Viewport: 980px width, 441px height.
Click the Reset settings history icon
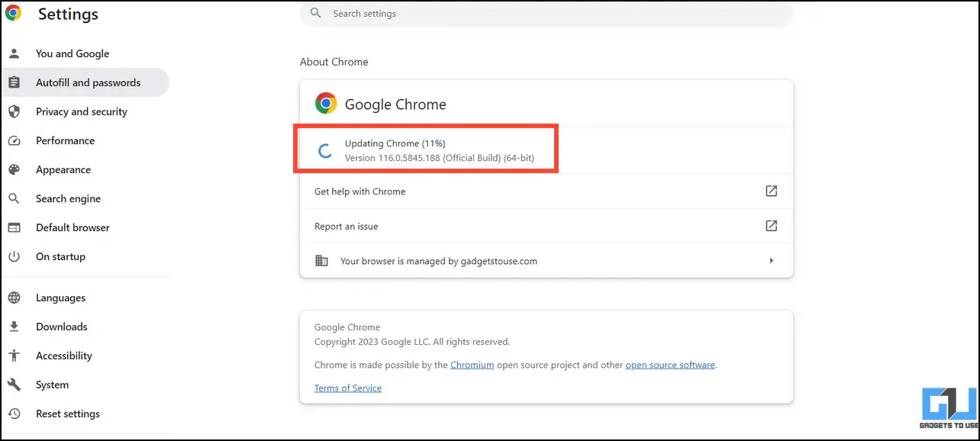tap(14, 414)
